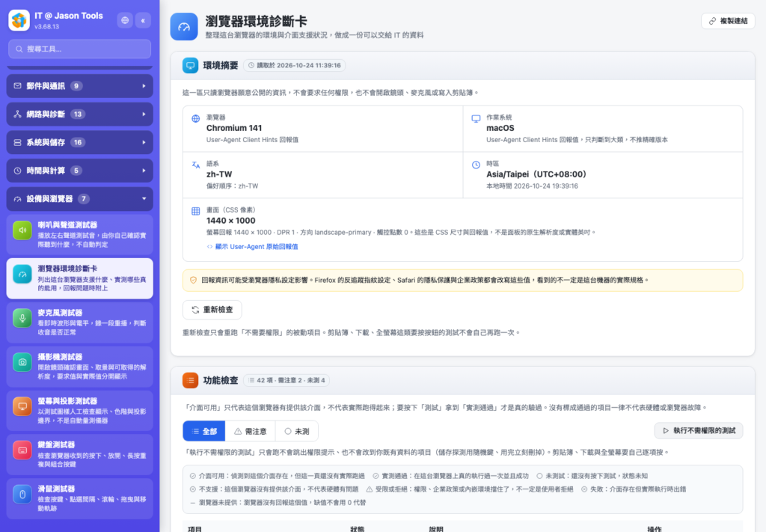Viewport: 766px width, 532px height.
Task: Click the 語系 translate icon
Action: [195, 165]
